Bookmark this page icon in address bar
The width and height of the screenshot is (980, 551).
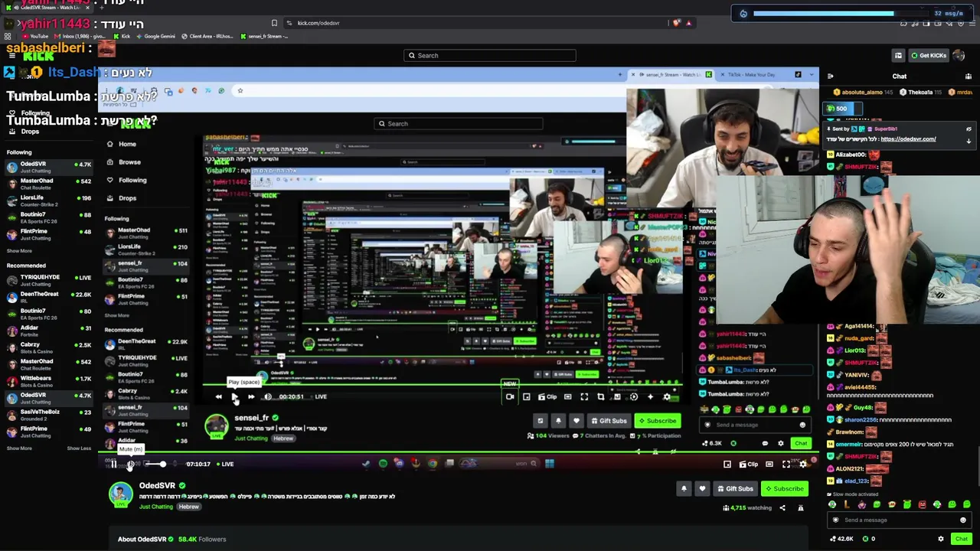[274, 23]
